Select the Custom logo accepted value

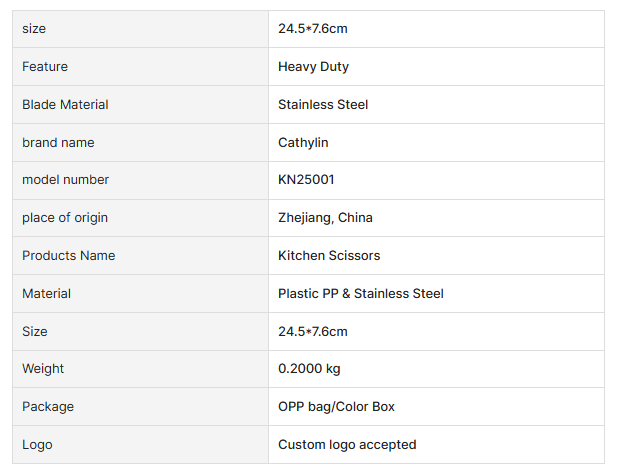tap(347, 445)
